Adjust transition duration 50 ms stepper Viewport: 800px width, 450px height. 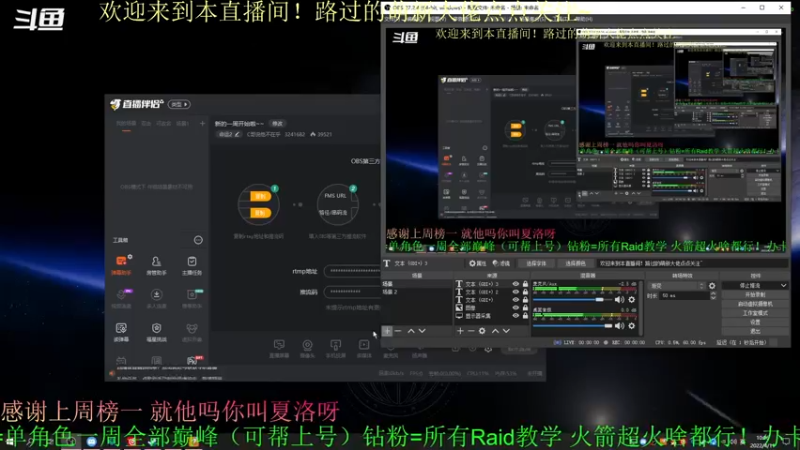[713, 295]
